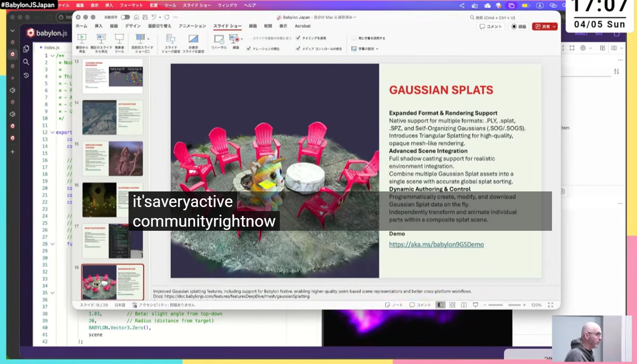Screen dimensions: 637x364
Task: Open the babylon9GSDemo demo link
Action: click(x=436, y=244)
